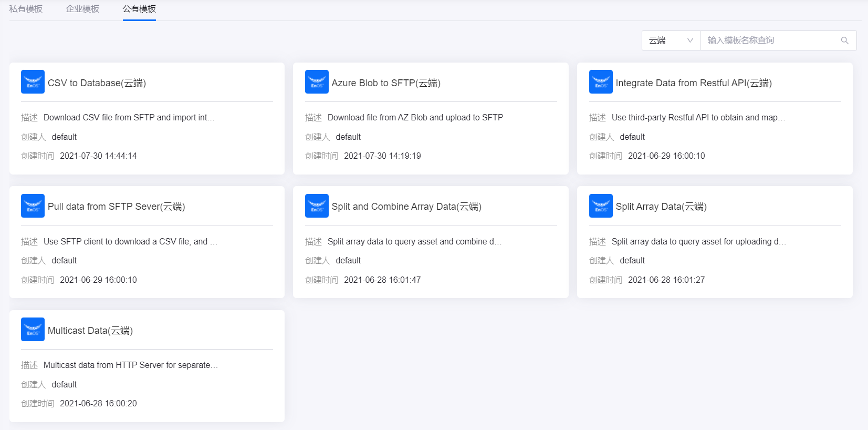Open the Pull data from SFTP Sever(云端) title
This screenshot has height=430, width=868.
(116, 207)
